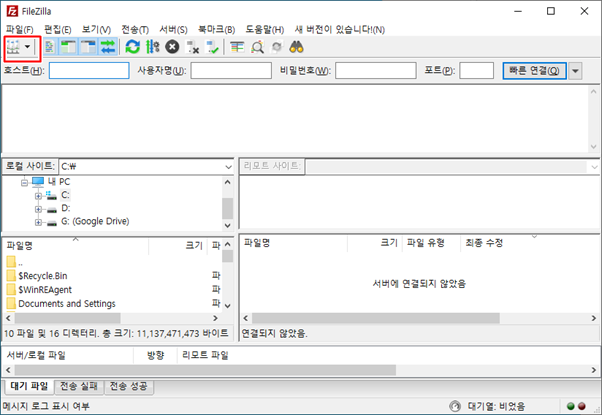Viewport: 602px width, 415px height.
Task: Open the 파일(F) menu
Action: (20, 30)
